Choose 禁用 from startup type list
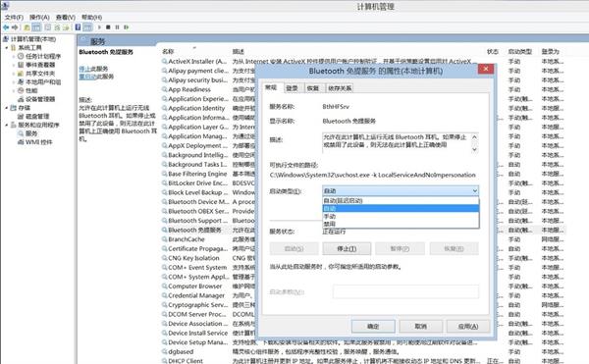Image resolution: width=589 pixels, height=364 pixels. (401, 224)
